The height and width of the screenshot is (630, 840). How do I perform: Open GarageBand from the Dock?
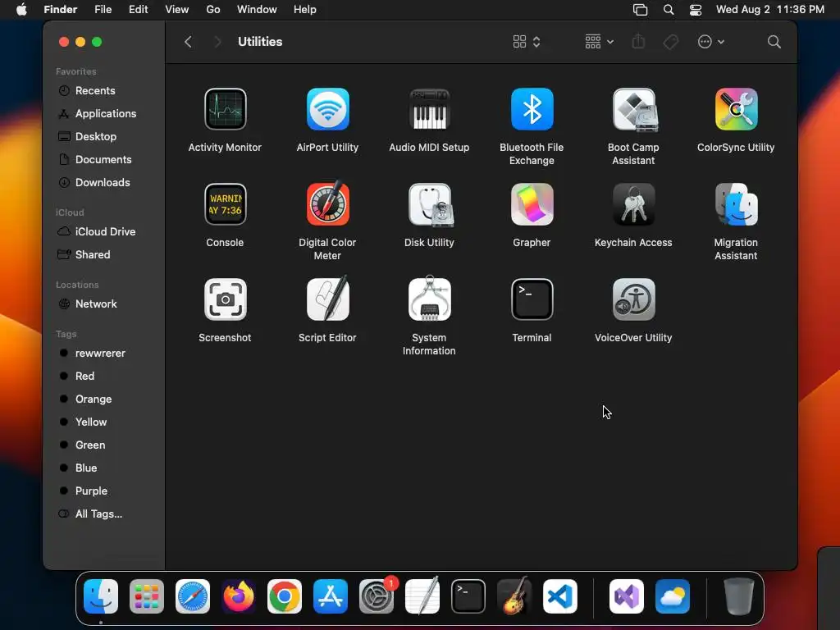(514, 596)
